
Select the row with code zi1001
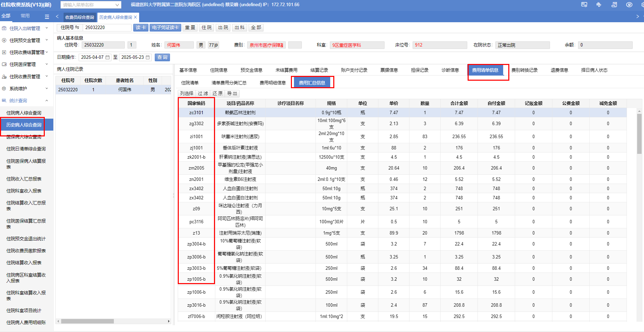(x=402, y=136)
